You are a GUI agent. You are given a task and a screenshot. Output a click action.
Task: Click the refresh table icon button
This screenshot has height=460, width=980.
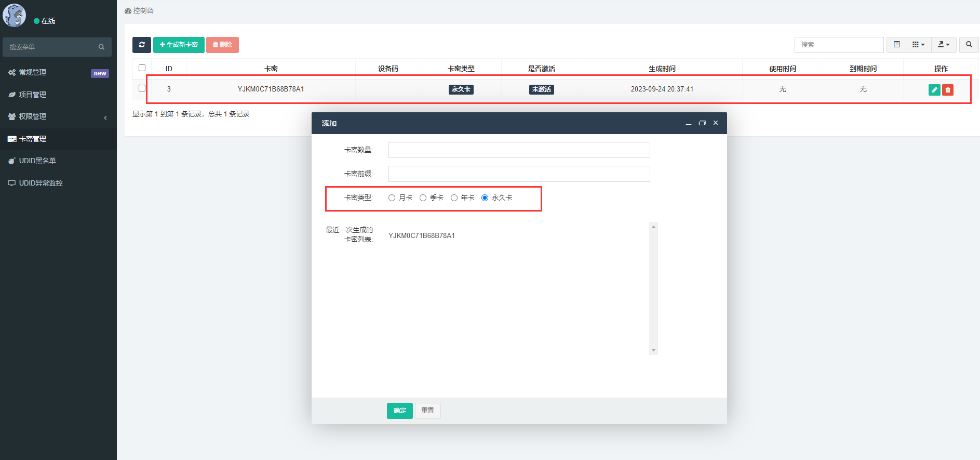tap(141, 45)
